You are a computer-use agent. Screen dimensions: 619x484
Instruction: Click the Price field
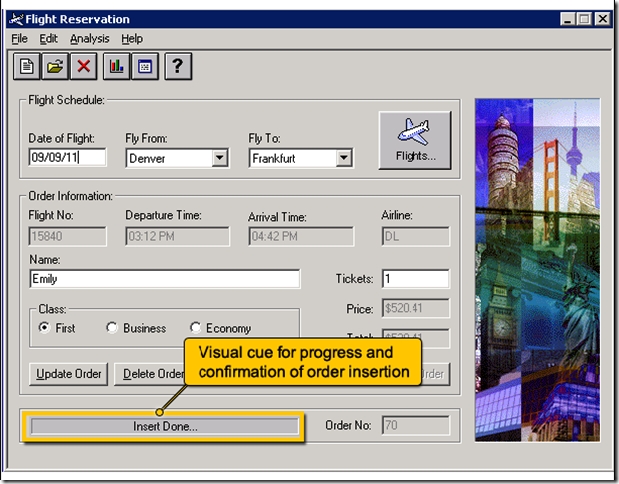click(x=415, y=308)
